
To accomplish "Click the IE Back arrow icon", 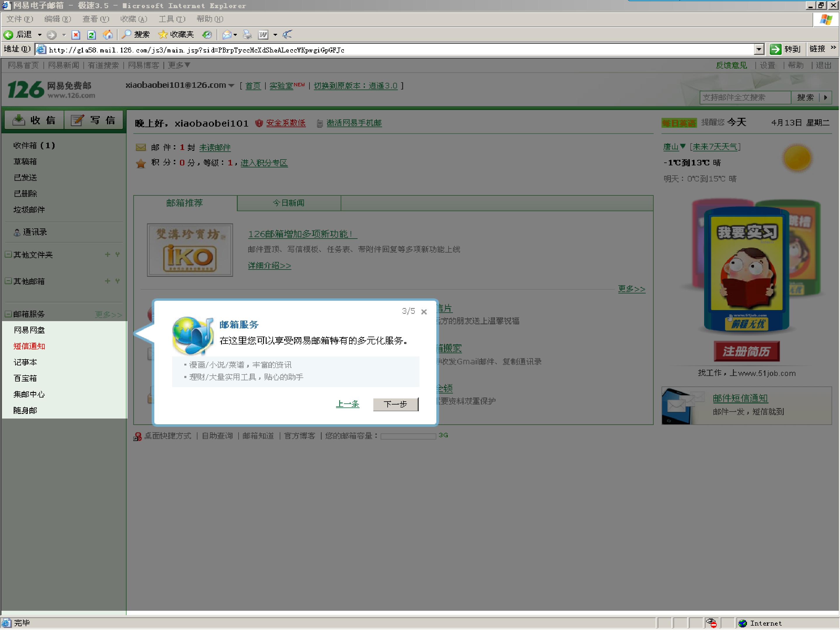I will pyautogui.click(x=8, y=35).
